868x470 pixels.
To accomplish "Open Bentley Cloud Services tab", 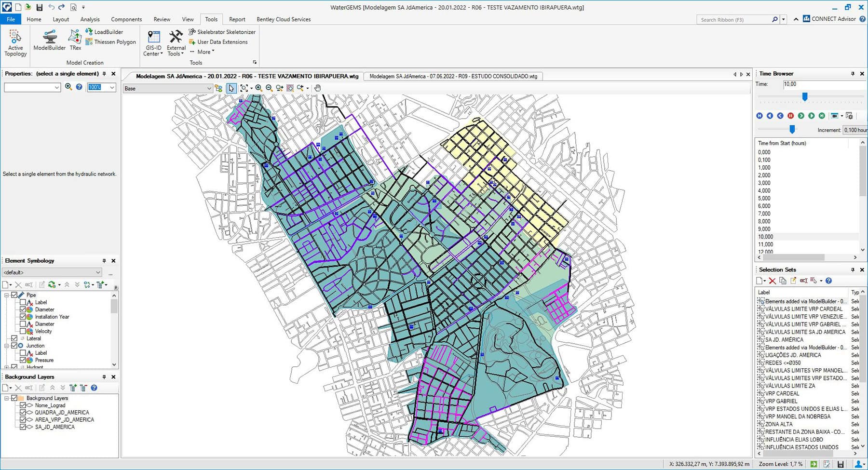I will [284, 19].
